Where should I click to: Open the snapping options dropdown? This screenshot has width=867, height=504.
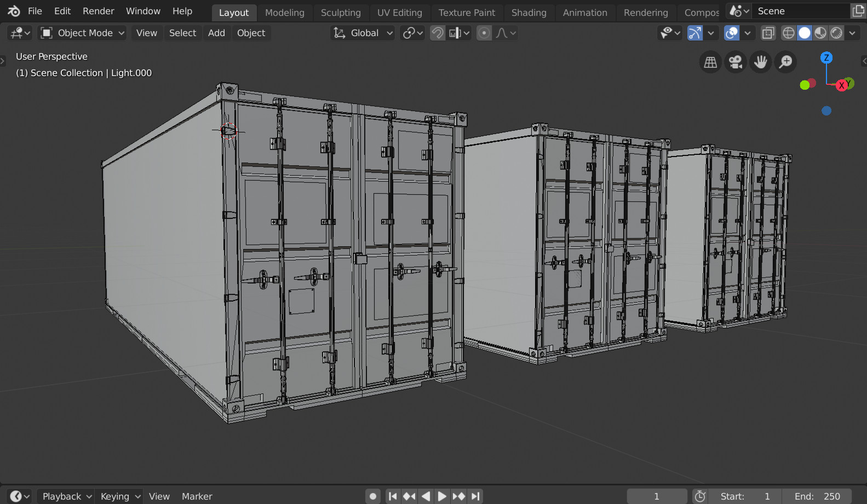[459, 33]
